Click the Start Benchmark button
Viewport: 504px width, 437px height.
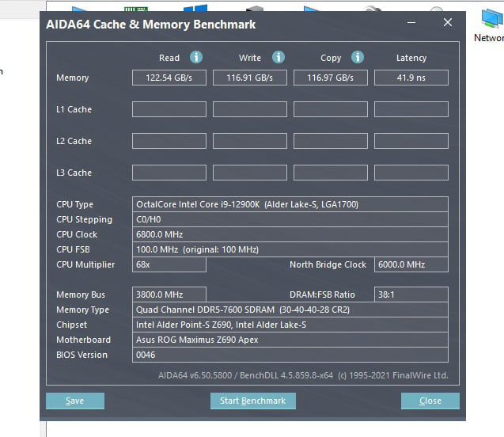click(x=253, y=401)
